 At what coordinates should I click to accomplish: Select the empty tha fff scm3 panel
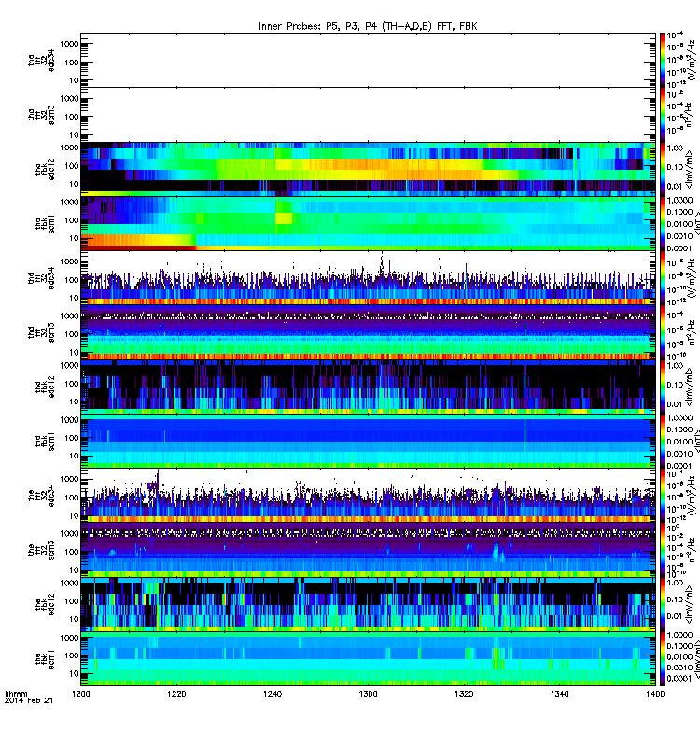tap(368, 115)
